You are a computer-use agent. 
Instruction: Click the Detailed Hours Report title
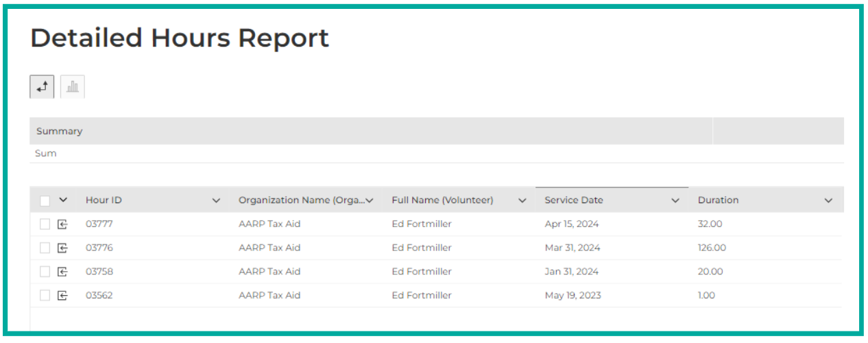pyautogui.click(x=180, y=38)
